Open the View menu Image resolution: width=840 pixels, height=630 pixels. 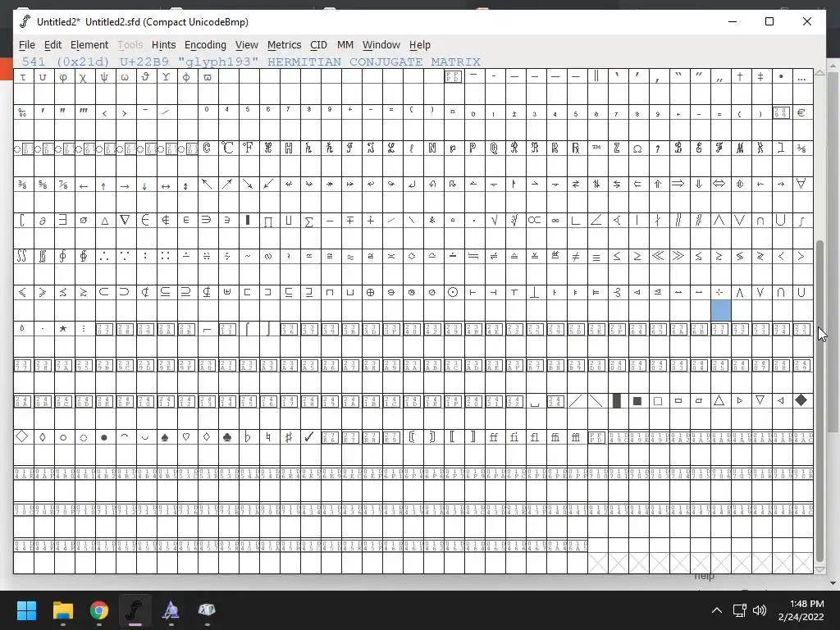tap(246, 45)
